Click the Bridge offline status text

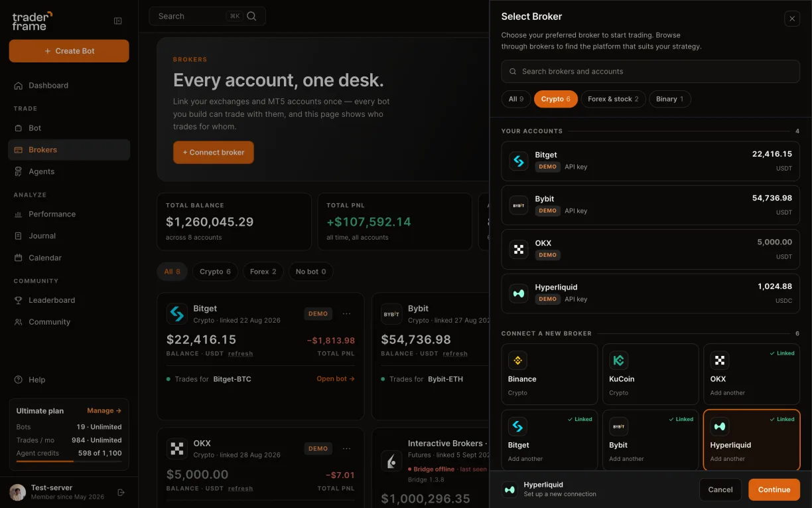434,469
